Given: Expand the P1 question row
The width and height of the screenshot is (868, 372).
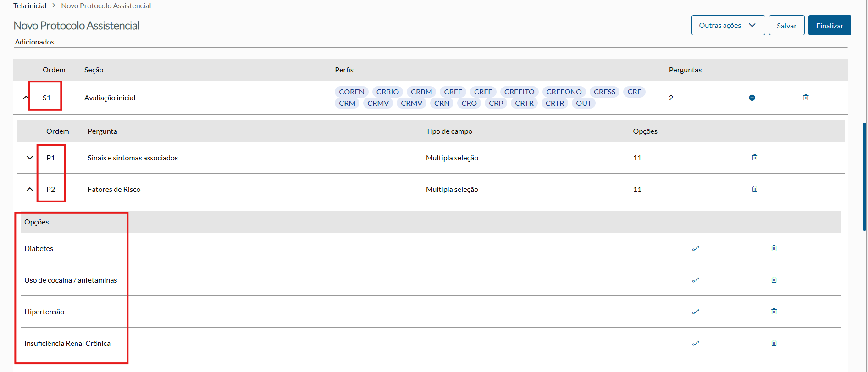Looking at the screenshot, I should [x=30, y=158].
